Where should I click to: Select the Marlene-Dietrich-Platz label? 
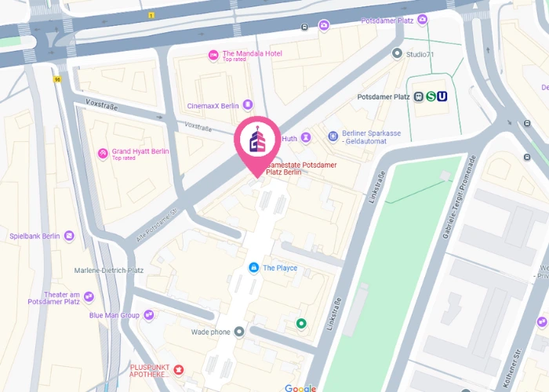pos(108,270)
